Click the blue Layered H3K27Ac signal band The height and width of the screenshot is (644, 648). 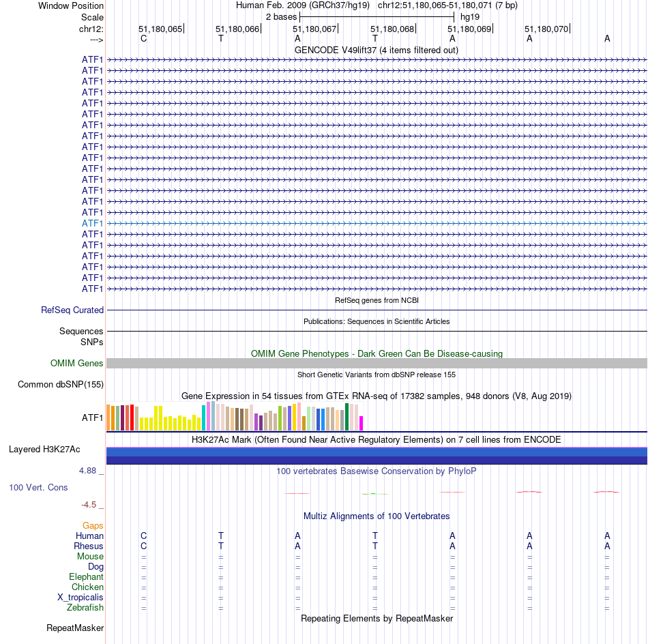tap(377, 456)
